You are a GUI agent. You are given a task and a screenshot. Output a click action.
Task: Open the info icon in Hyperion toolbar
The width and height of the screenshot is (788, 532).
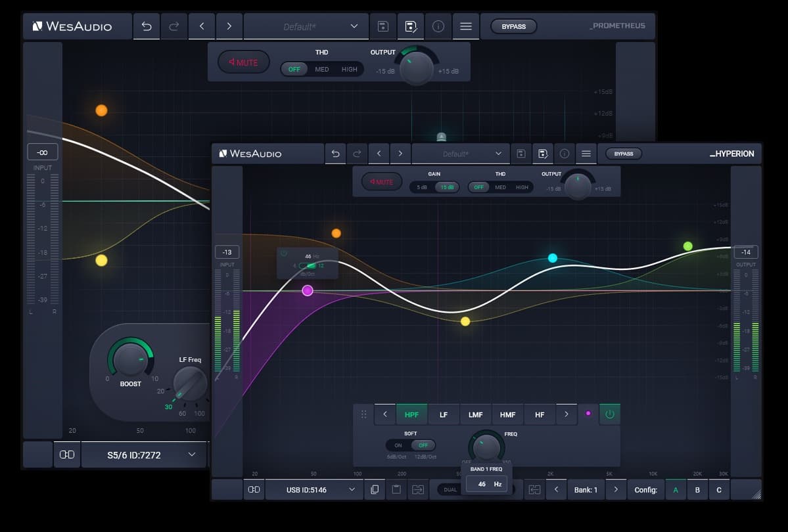pyautogui.click(x=564, y=154)
